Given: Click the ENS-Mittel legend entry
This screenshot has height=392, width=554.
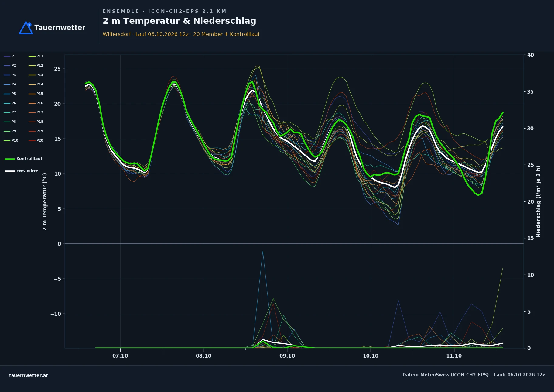Looking at the screenshot, I should tap(22, 171).
